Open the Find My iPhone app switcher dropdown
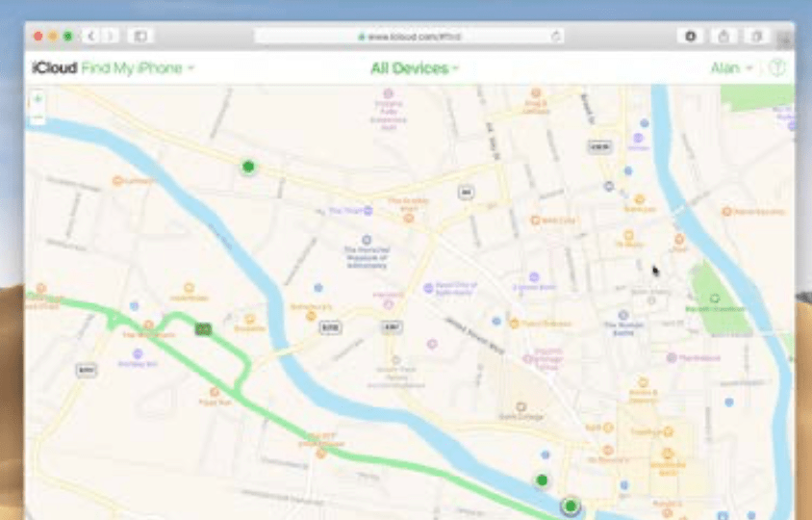Viewport: 812px width, 520px height. pyautogui.click(x=138, y=68)
